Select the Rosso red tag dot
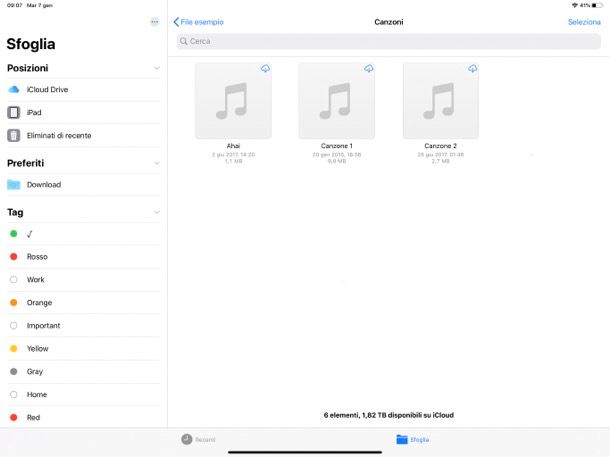 14,257
